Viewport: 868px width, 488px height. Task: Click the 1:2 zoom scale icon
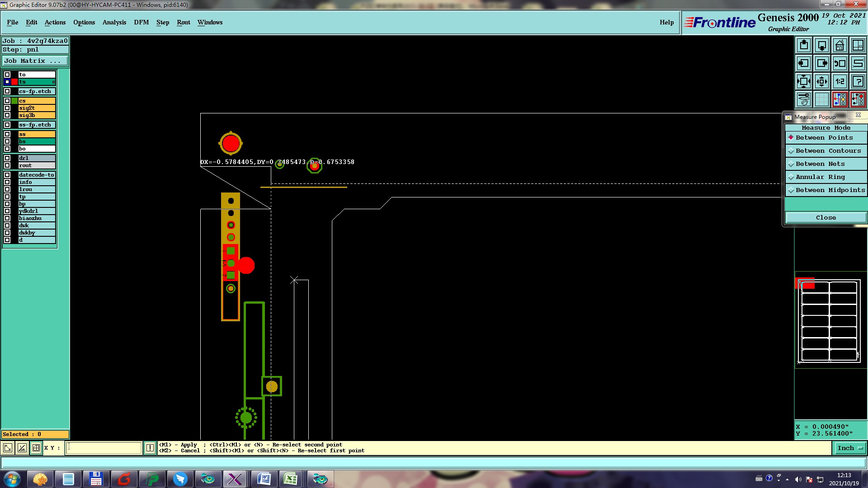pyautogui.click(x=840, y=81)
